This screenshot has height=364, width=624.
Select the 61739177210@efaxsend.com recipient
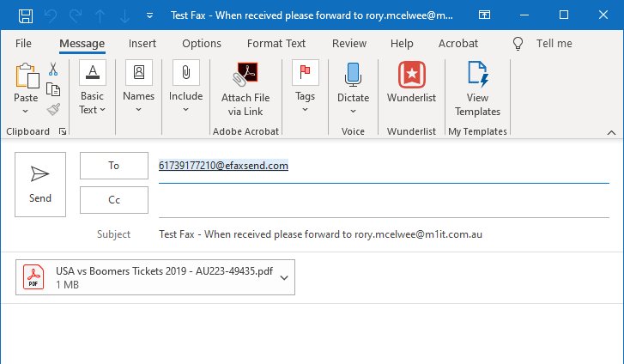[x=223, y=166]
